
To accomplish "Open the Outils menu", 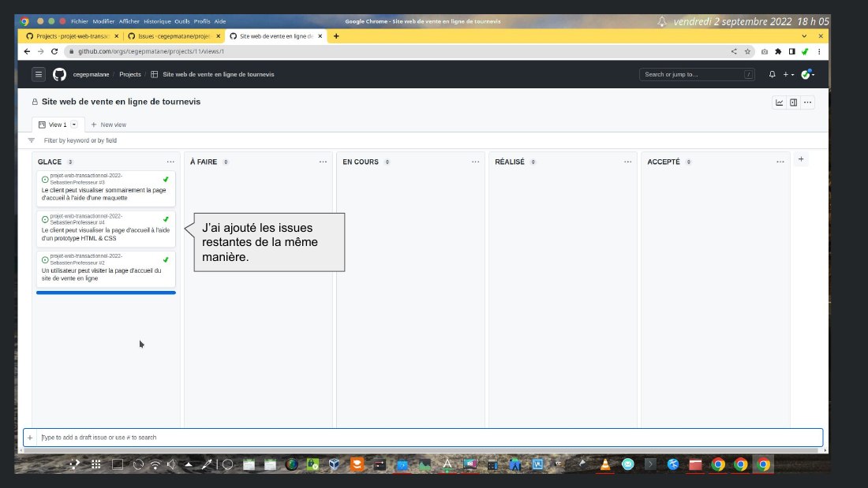I will (182, 21).
